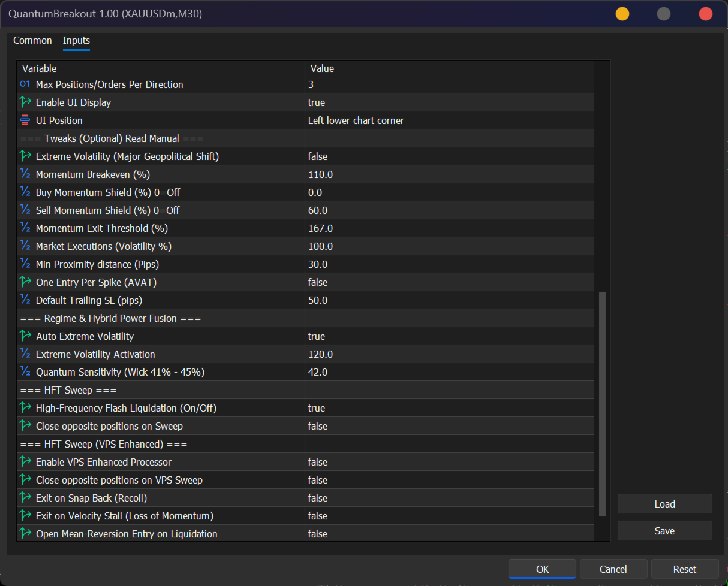Click the integer icon beside Max Positions/Orders Per Direction
Image resolution: width=728 pixels, height=586 pixels.
(x=25, y=84)
